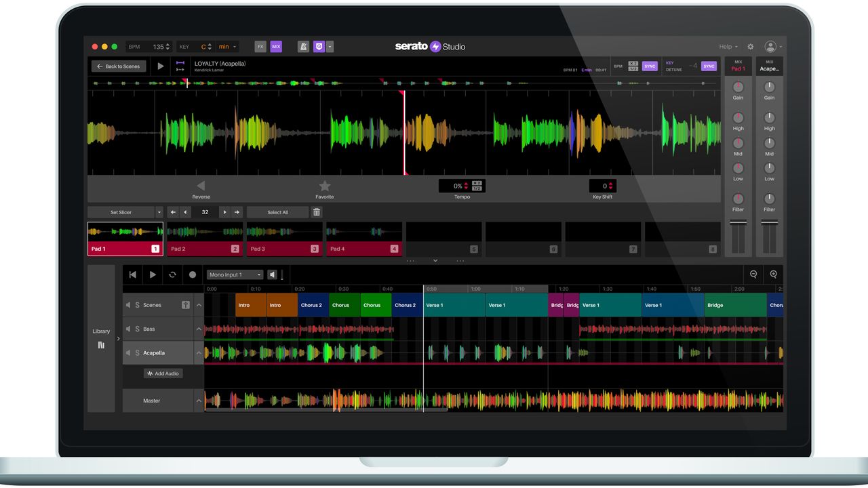Open the Set Slicer dropdown arrow
This screenshot has width=868, height=488.
click(x=159, y=212)
